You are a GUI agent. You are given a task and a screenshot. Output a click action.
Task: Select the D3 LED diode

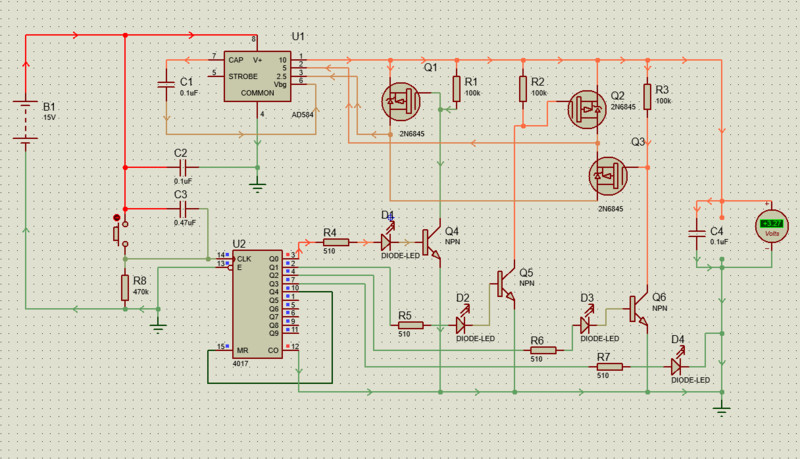[587, 326]
